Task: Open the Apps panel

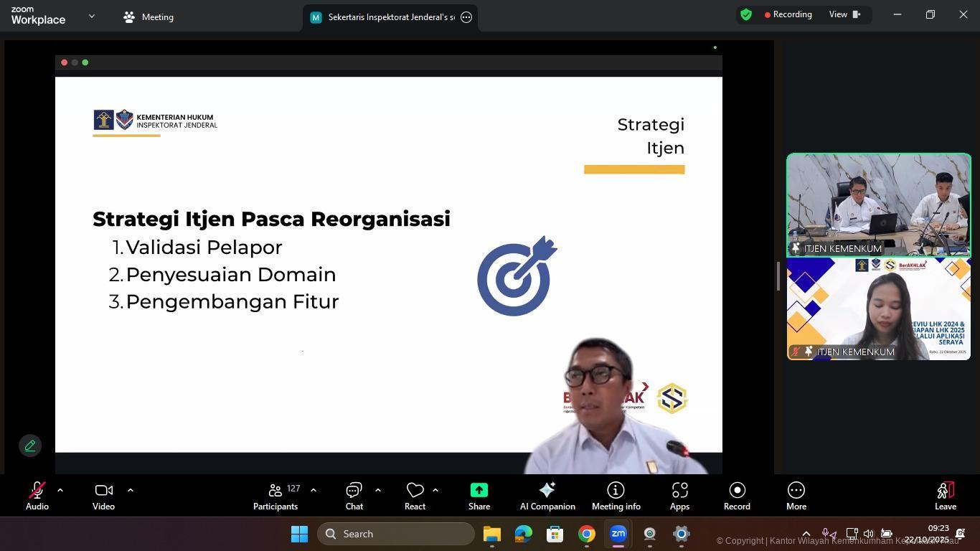Action: pyautogui.click(x=679, y=496)
